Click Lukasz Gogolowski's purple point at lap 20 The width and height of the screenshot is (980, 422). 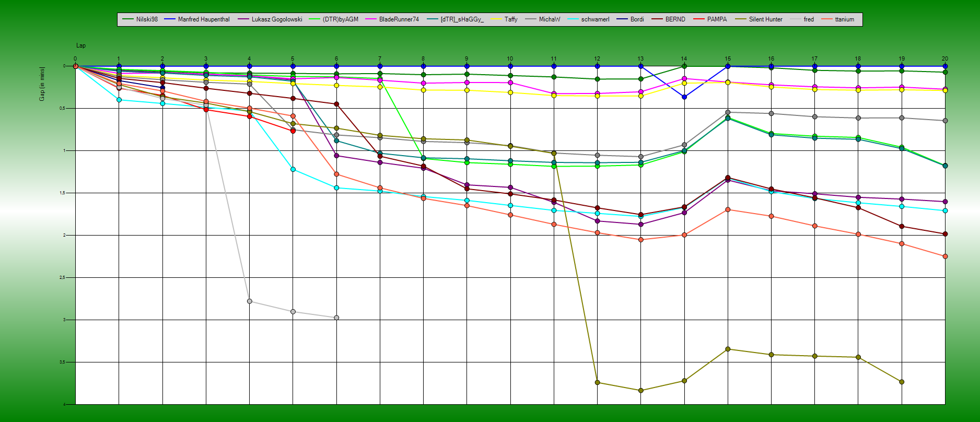(x=945, y=202)
